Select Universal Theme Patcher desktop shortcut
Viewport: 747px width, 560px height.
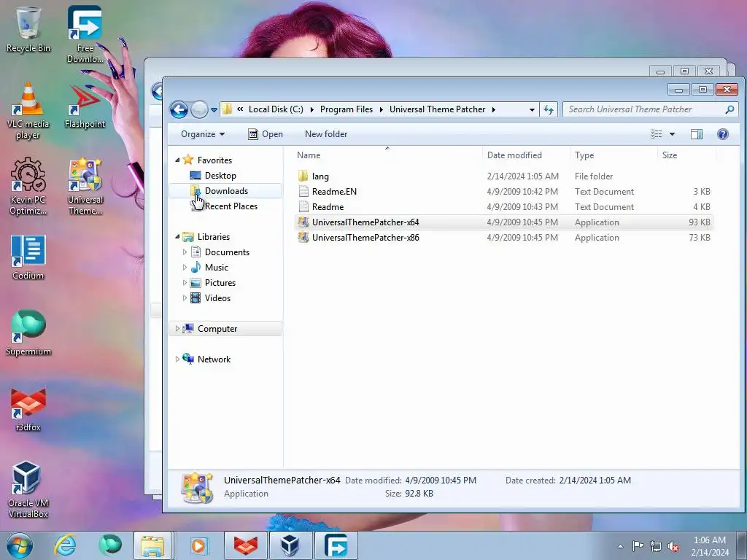(x=85, y=186)
